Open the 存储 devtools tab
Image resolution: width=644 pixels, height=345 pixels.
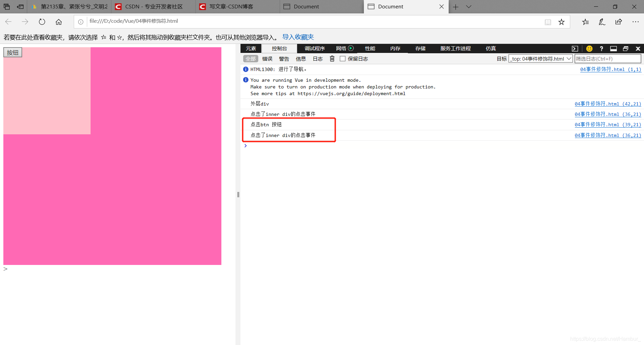tap(420, 49)
